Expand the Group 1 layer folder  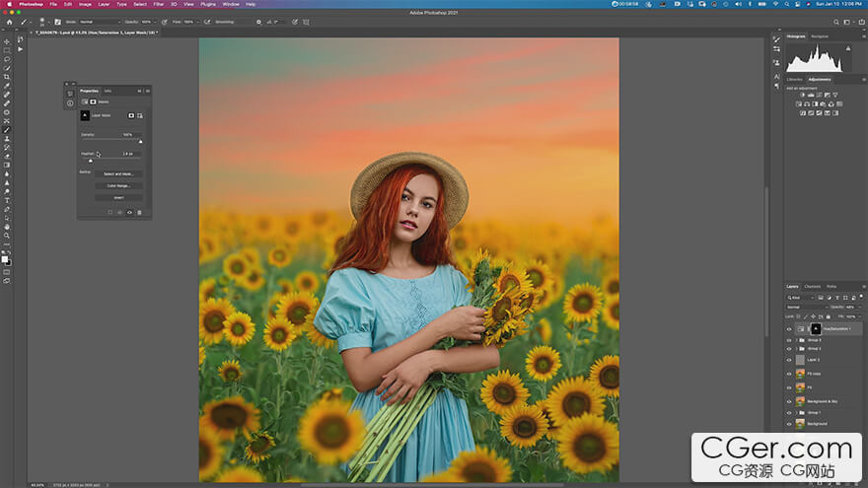[796, 412]
